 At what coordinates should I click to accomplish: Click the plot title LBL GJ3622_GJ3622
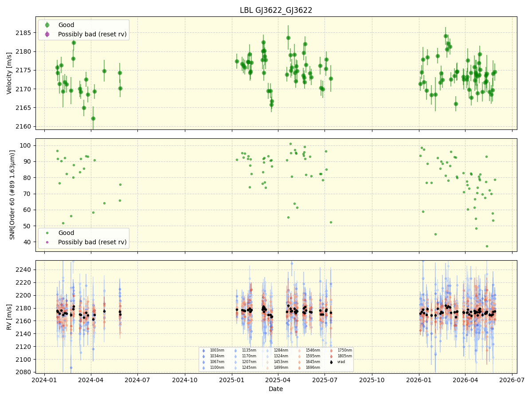(276, 10)
